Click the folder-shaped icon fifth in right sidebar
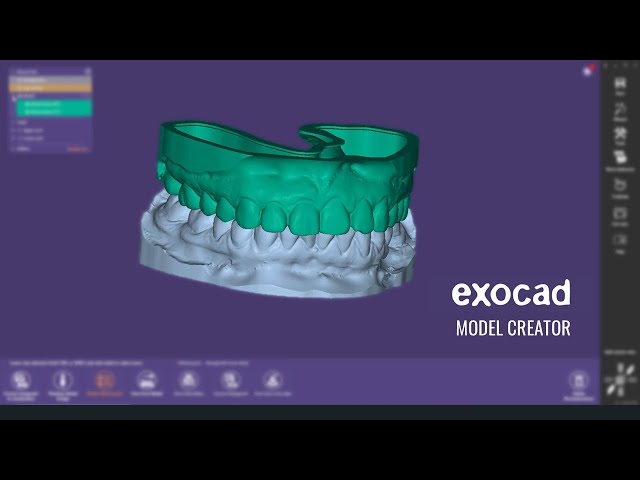This screenshot has width=640, height=480. coord(620,185)
